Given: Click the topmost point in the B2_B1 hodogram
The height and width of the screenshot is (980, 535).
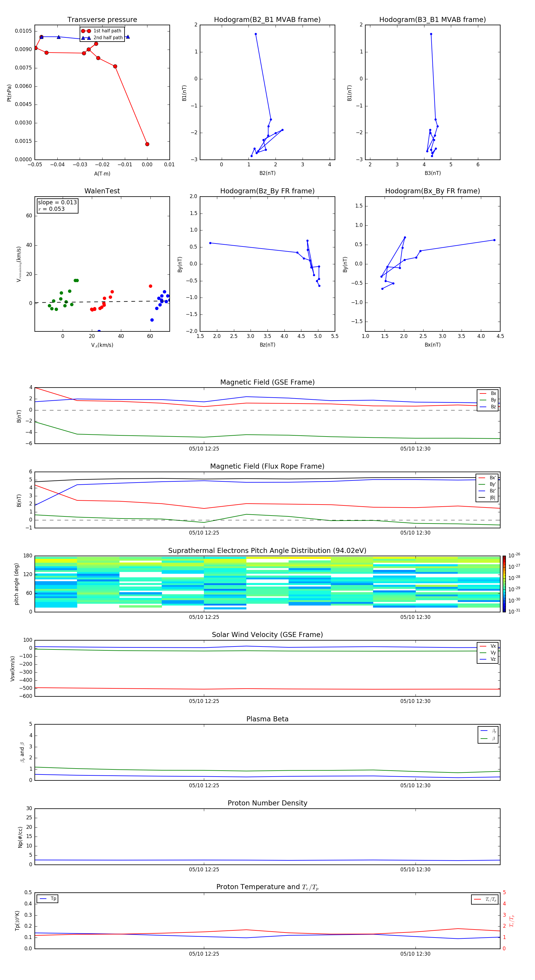Looking at the screenshot, I should 256,34.
